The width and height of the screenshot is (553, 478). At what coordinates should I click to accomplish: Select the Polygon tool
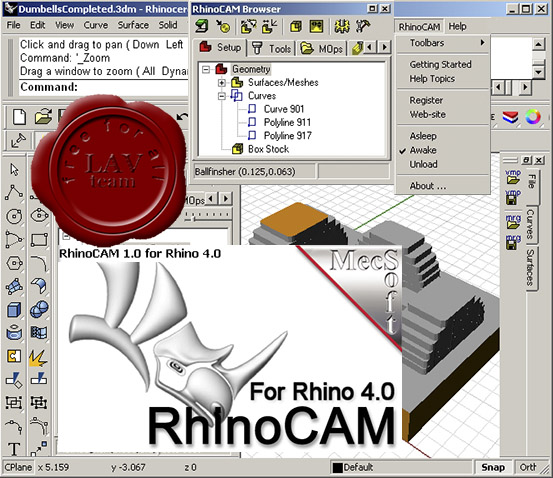click(x=14, y=263)
